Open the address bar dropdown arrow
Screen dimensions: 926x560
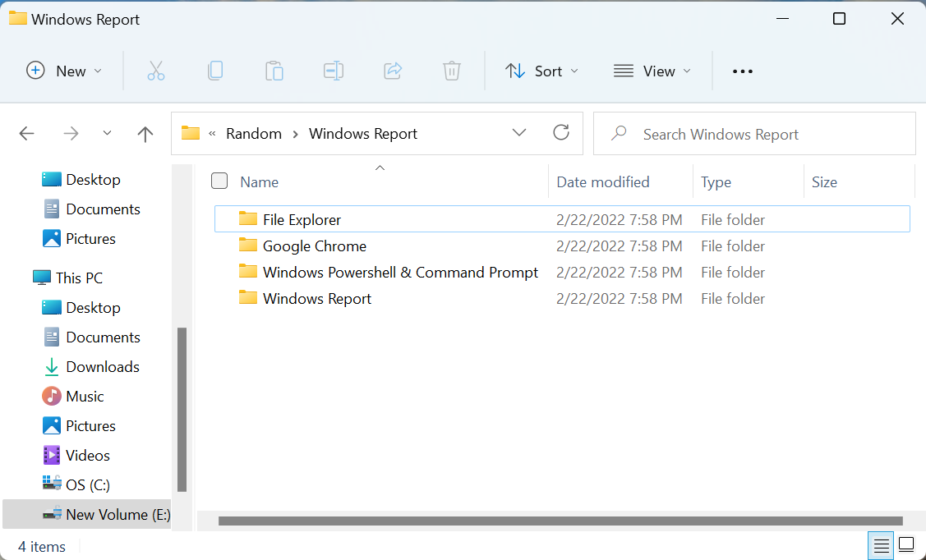(x=519, y=132)
